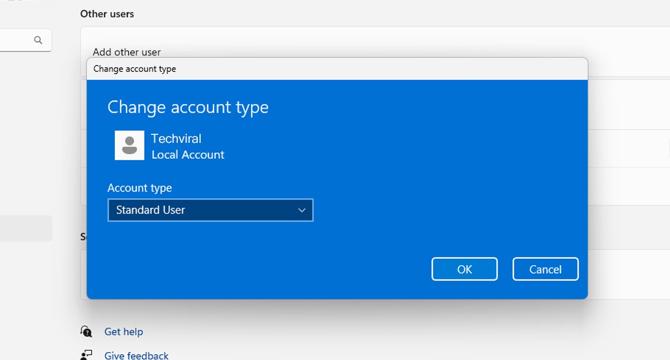This screenshot has height=360, width=670.
Task: Click the Give feedback person icon
Action: point(86,355)
